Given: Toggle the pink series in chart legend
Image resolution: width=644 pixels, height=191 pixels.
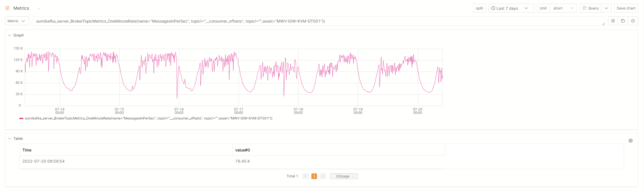Looking at the screenshot, I should [x=21, y=118].
